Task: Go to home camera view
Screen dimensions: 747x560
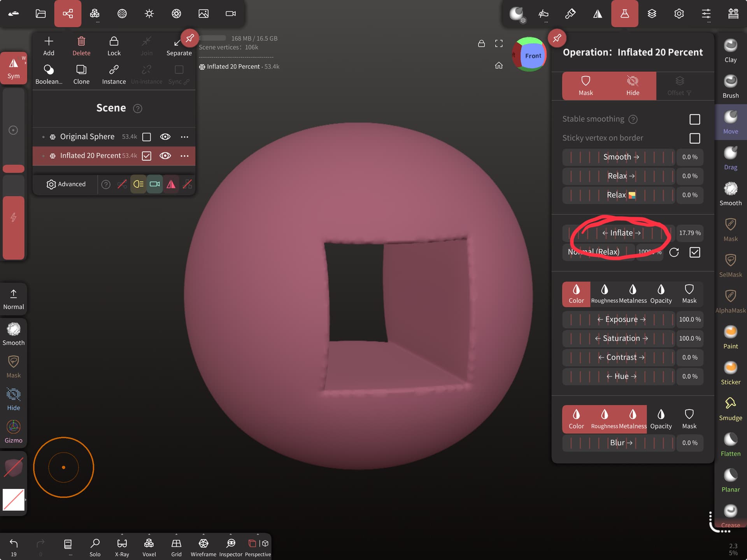Action: coord(498,66)
